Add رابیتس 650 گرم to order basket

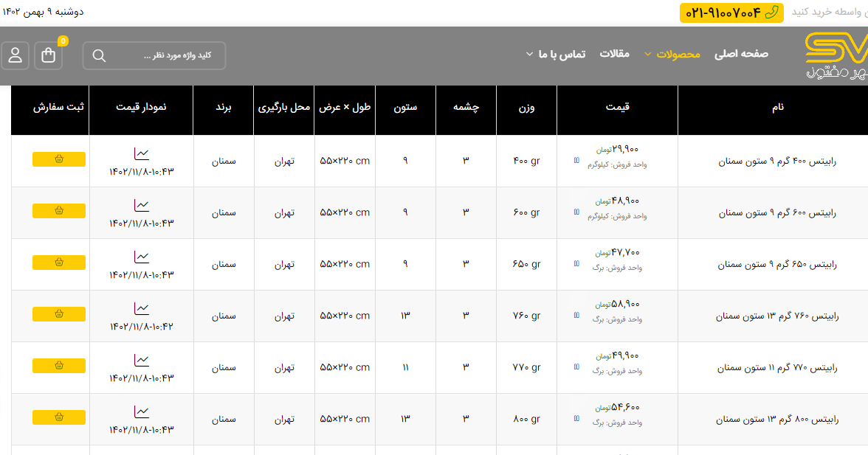pyautogui.click(x=59, y=263)
